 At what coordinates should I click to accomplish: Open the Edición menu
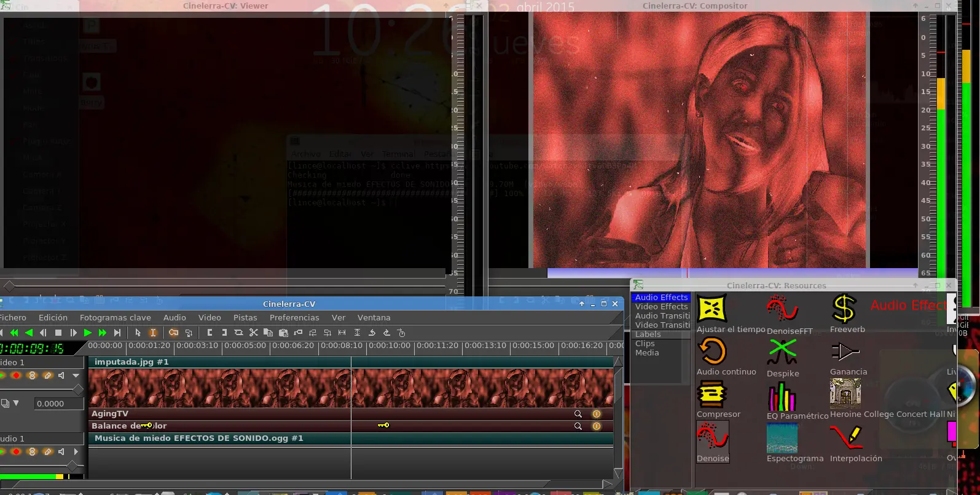(53, 317)
